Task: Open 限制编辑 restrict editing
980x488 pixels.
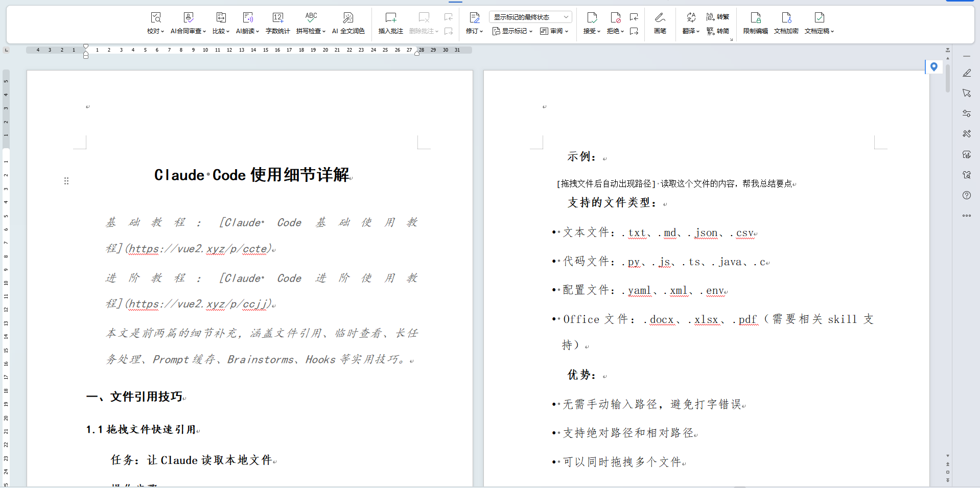Action: [x=755, y=24]
